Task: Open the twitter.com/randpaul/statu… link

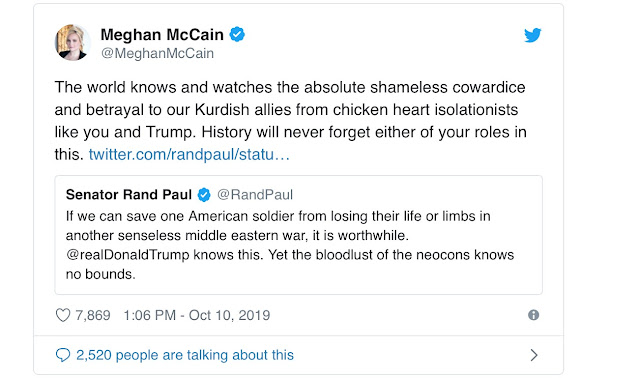Action: [x=189, y=154]
